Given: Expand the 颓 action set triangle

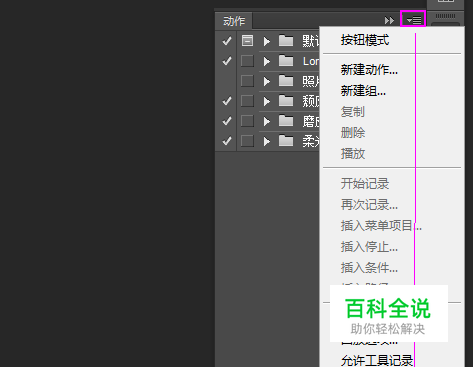Looking at the screenshot, I should 266,101.
